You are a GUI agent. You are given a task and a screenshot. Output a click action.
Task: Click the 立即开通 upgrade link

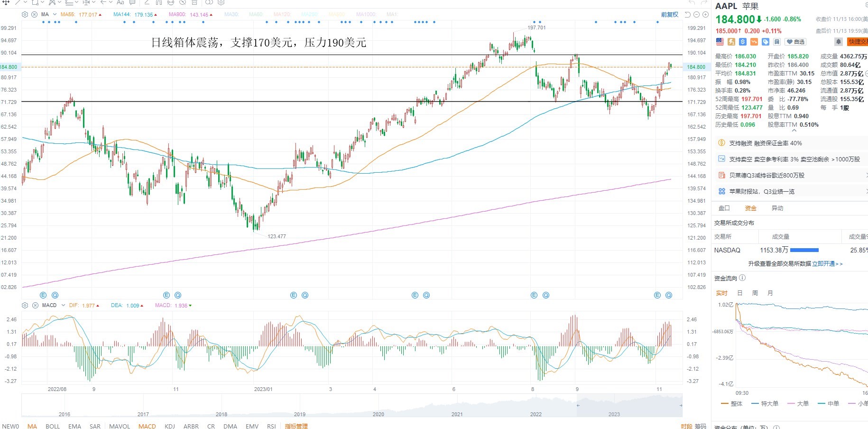point(827,264)
